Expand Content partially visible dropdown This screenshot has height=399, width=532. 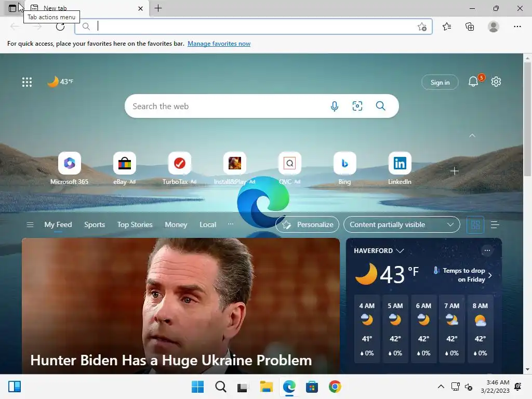402,224
